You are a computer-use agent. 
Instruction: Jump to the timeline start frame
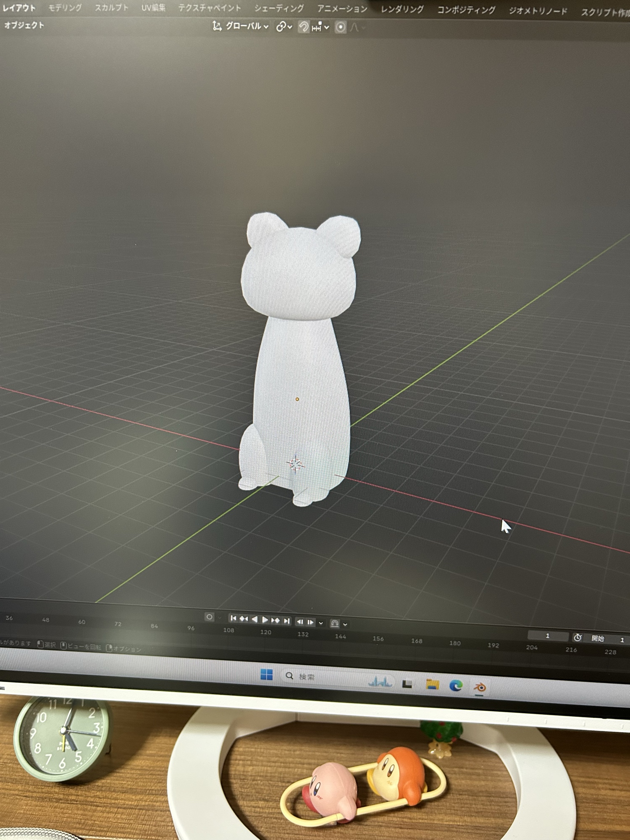(x=234, y=618)
